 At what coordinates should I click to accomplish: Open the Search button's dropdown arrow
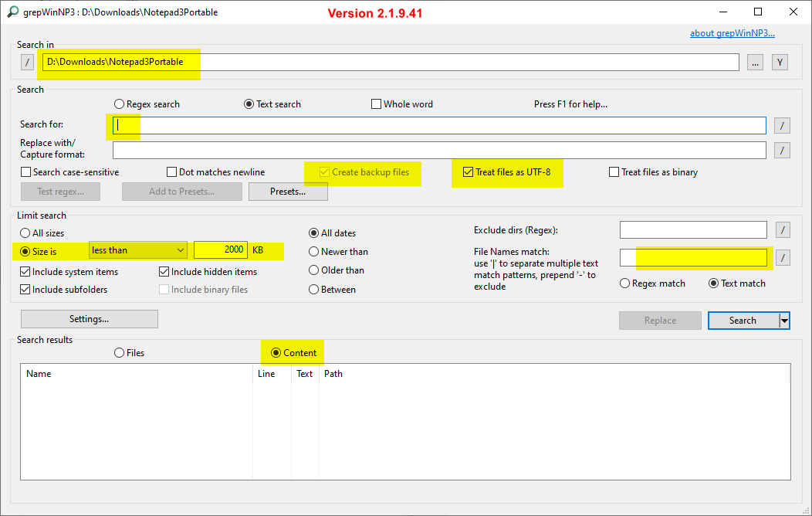coord(784,320)
